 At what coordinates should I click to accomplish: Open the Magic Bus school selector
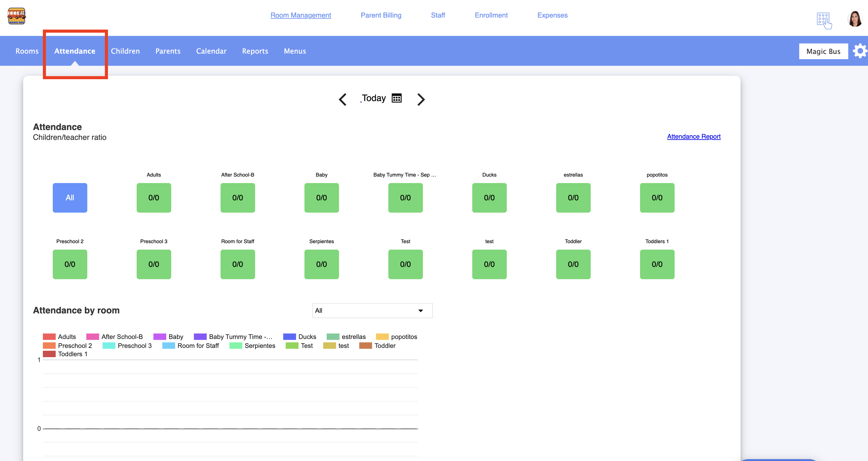tap(823, 51)
